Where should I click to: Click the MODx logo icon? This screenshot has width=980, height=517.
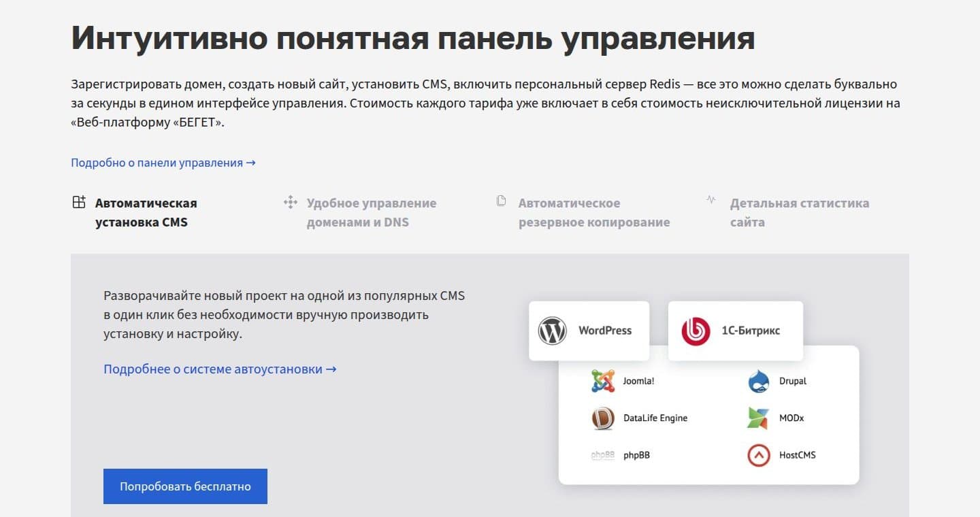(x=758, y=418)
